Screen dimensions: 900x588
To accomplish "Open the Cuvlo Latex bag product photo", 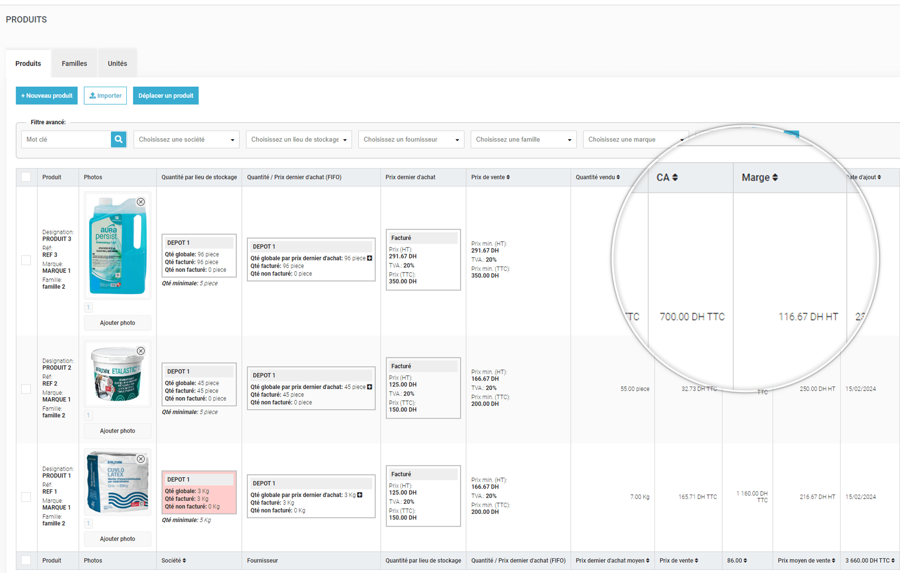I will click(118, 482).
